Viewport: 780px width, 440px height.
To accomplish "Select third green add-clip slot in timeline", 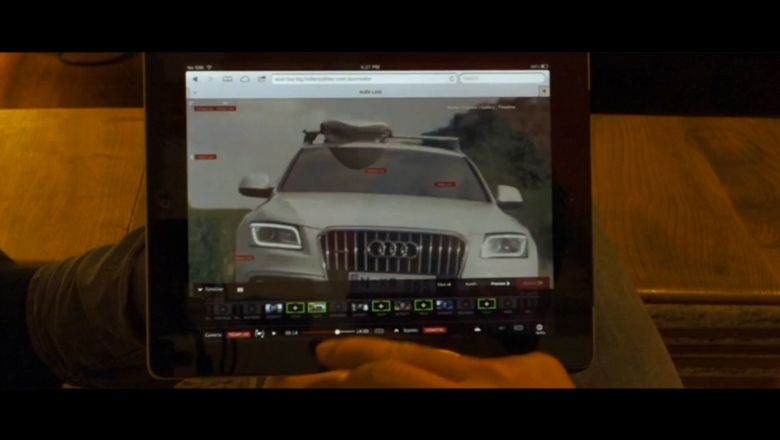I will tap(423, 305).
